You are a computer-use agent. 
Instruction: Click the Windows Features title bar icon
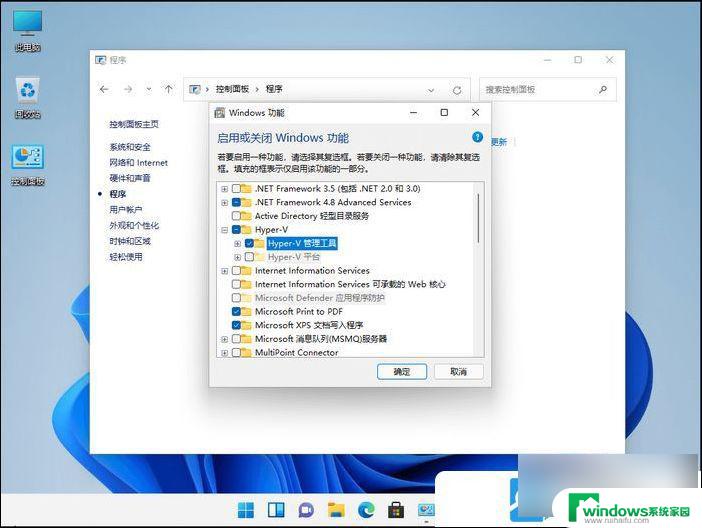219,113
